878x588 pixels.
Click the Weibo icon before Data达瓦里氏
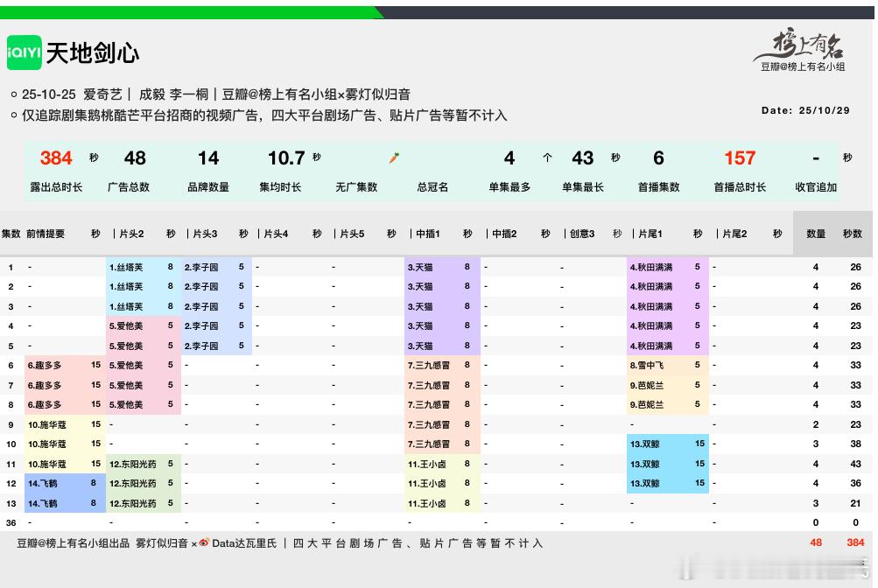tap(204, 542)
